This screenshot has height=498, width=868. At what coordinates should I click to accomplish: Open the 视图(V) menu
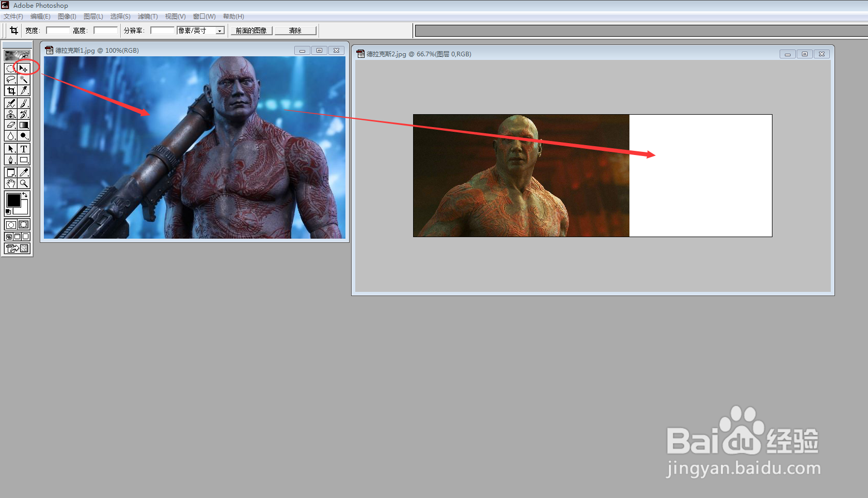coord(175,17)
